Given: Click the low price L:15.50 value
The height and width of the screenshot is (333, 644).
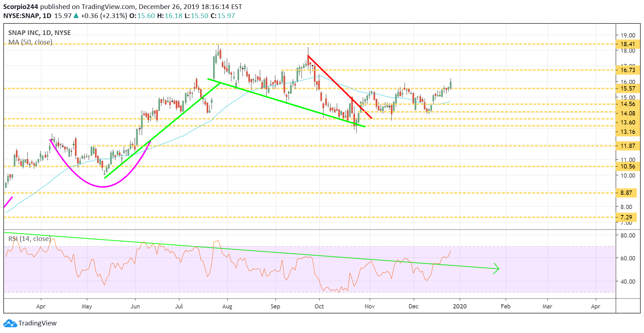Looking at the screenshot, I should [196, 16].
